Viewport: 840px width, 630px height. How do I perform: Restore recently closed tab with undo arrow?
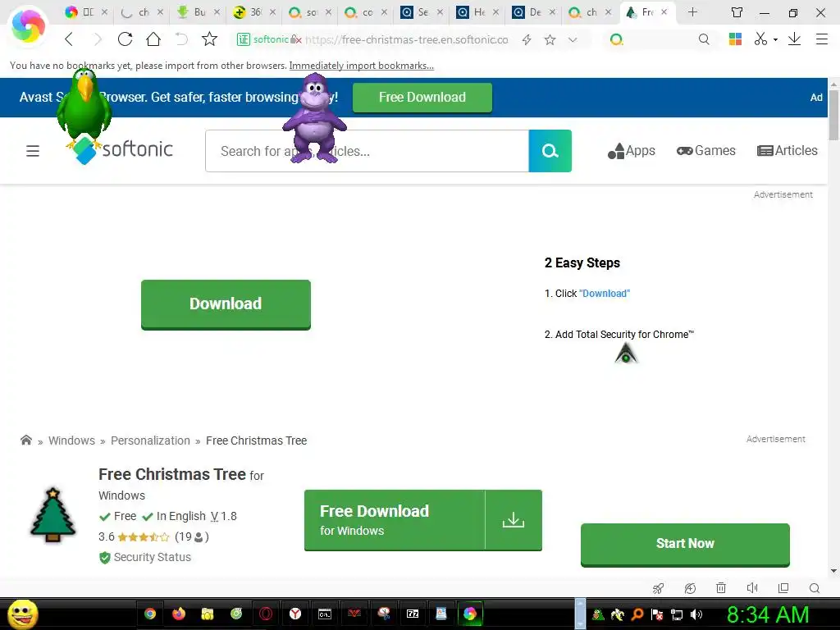(x=181, y=39)
